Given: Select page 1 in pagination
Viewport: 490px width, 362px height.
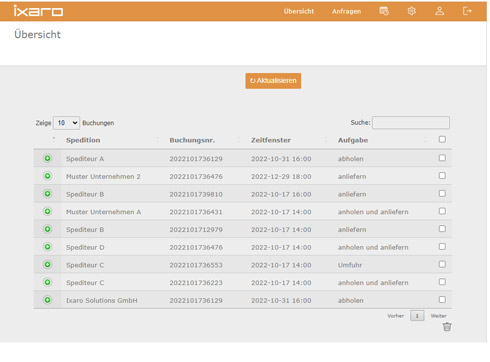Looking at the screenshot, I should (x=417, y=316).
